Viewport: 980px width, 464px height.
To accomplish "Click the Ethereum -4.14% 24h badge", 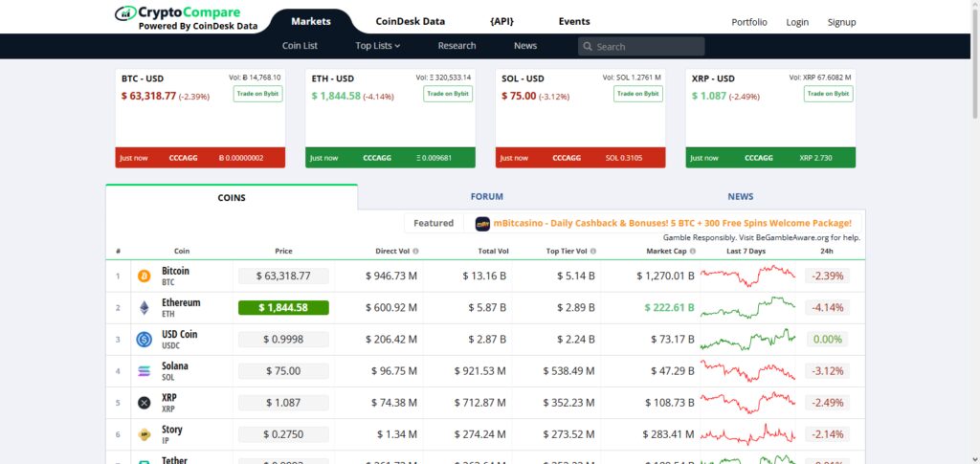I will coord(828,308).
